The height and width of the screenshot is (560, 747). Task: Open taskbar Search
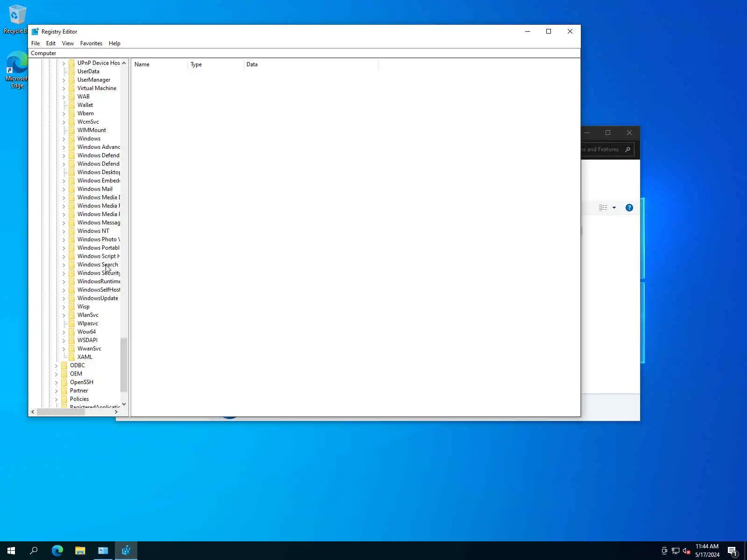point(34,551)
